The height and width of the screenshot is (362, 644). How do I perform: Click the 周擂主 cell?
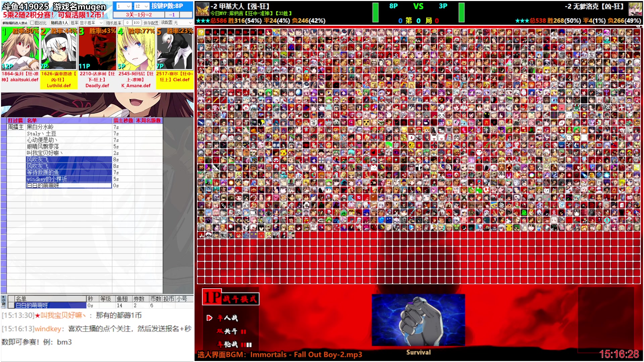16,127
